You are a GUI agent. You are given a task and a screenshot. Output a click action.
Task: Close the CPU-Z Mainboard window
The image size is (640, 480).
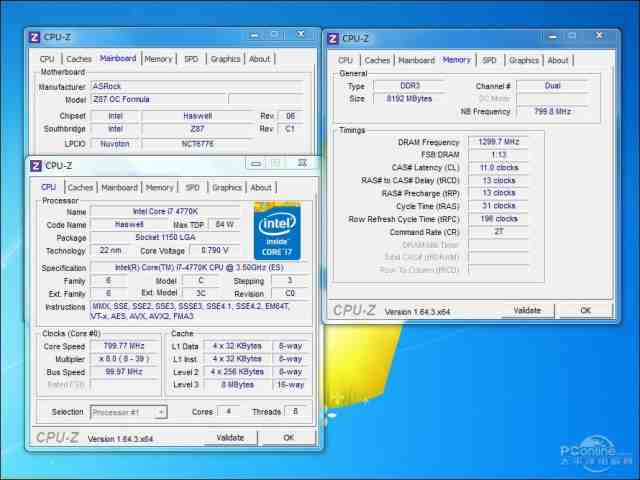click(x=300, y=35)
